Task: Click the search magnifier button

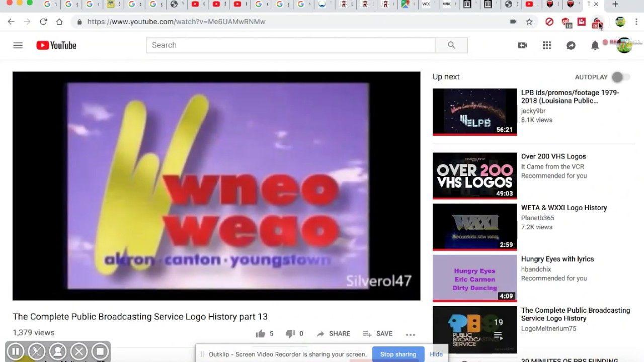Action: click(451, 45)
